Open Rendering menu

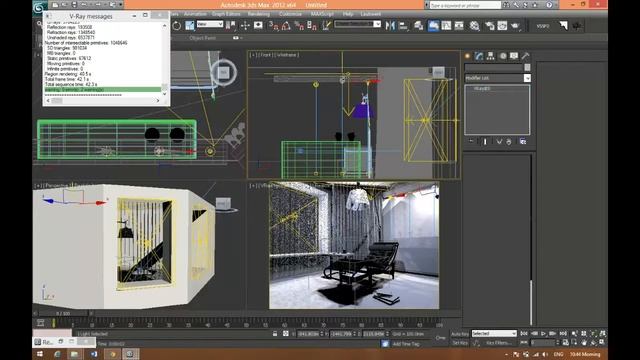coord(258,14)
